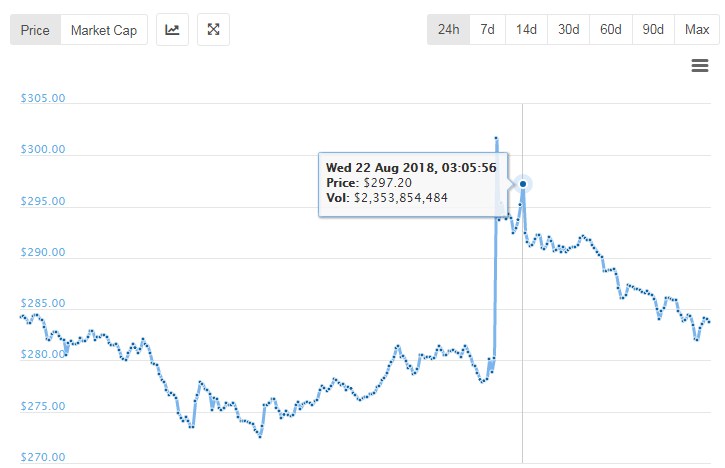Image resolution: width=725 pixels, height=468 pixels.
Task: Choose the 14d range button
Action: tap(526, 30)
